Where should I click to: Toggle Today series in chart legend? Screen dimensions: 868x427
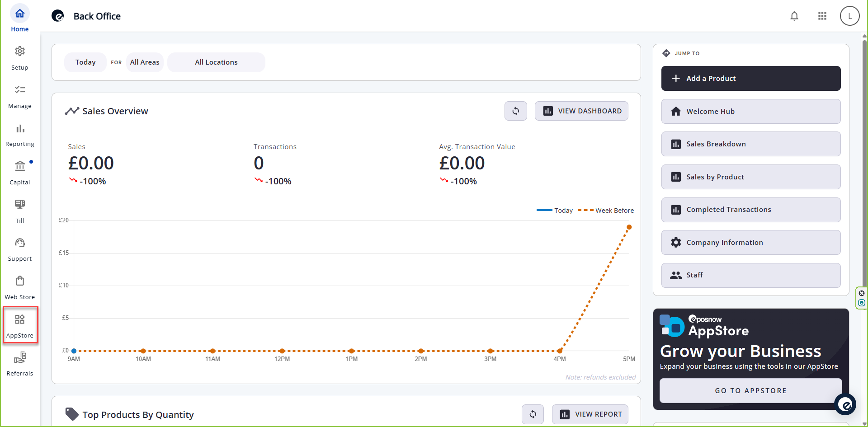tap(555, 211)
